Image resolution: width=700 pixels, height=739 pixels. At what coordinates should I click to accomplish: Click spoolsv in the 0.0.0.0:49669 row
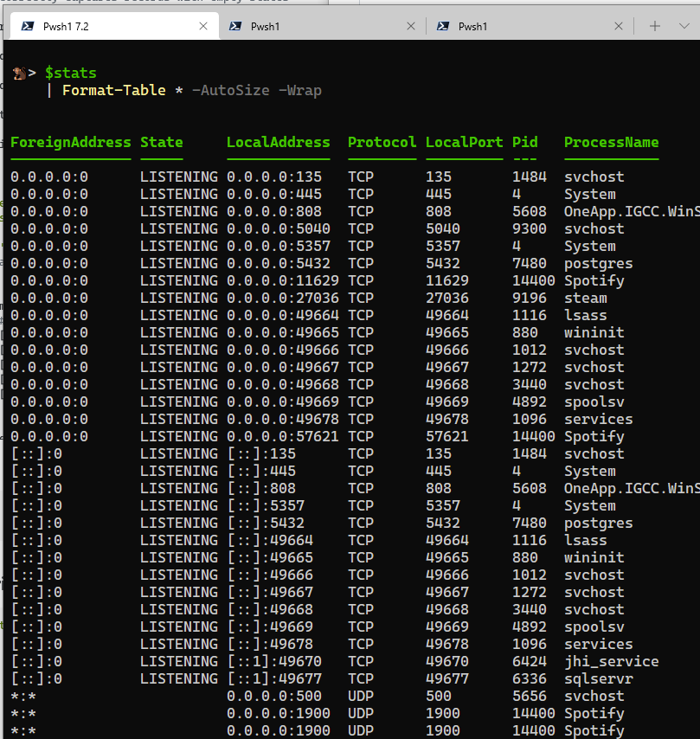click(594, 402)
